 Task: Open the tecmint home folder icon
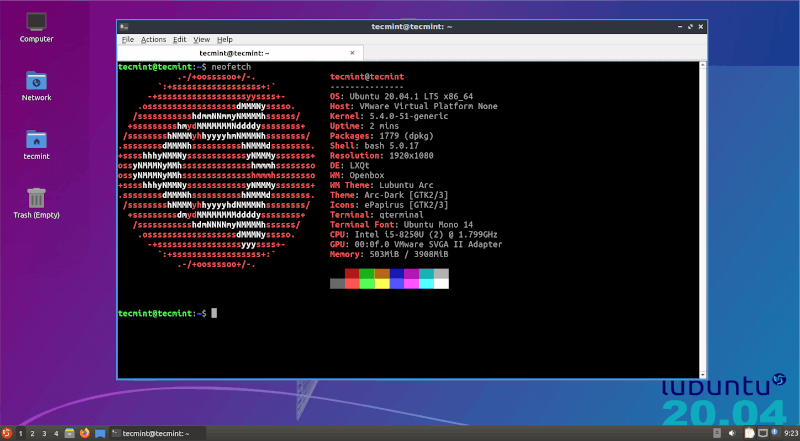point(37,139)
